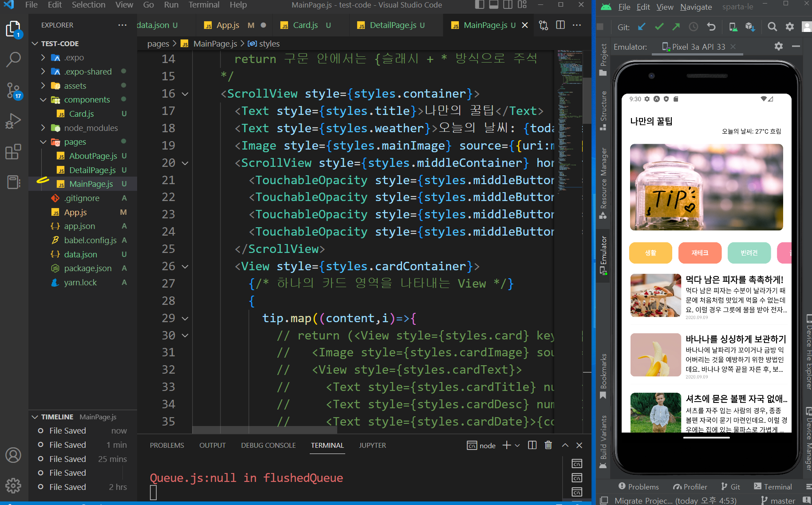Image resolution: width=812 pixels, height=505 pixels.
Task: Hide the Emulator panel with minus icon
Action: click(796, 46)
